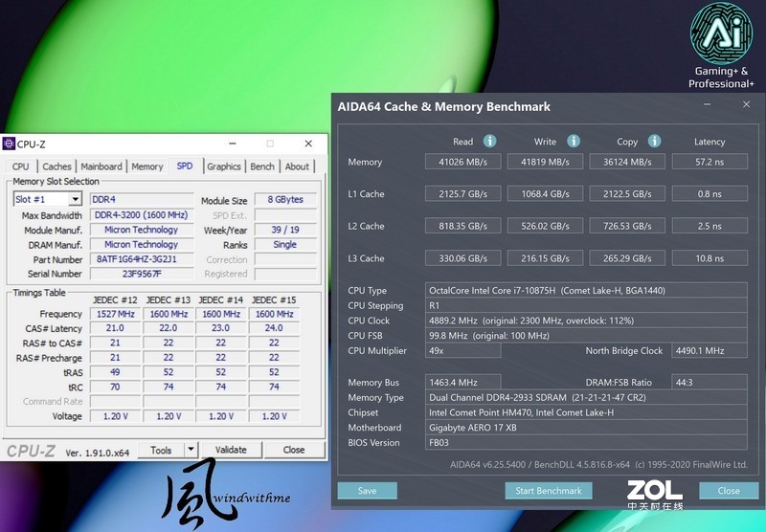Click the Module Size value 8 GBytes
This screenshot has height=532, width=766.
[285, 199]
